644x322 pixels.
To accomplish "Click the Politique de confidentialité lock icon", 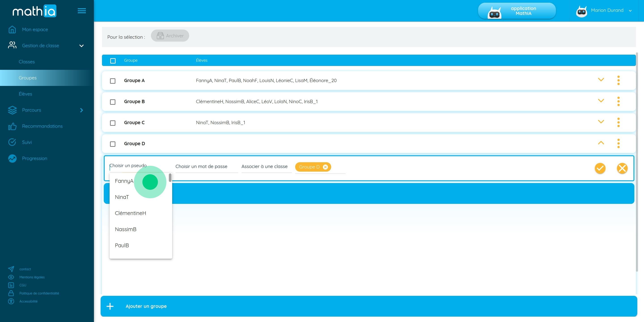I will pos(11,293).
